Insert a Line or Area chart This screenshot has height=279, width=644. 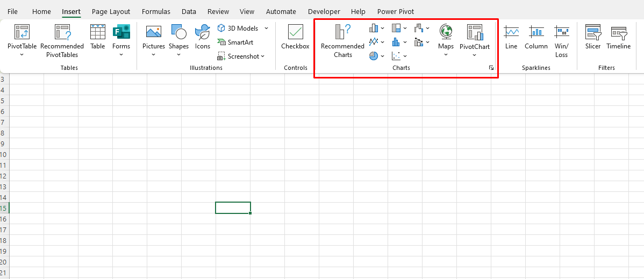click(374, 42)
